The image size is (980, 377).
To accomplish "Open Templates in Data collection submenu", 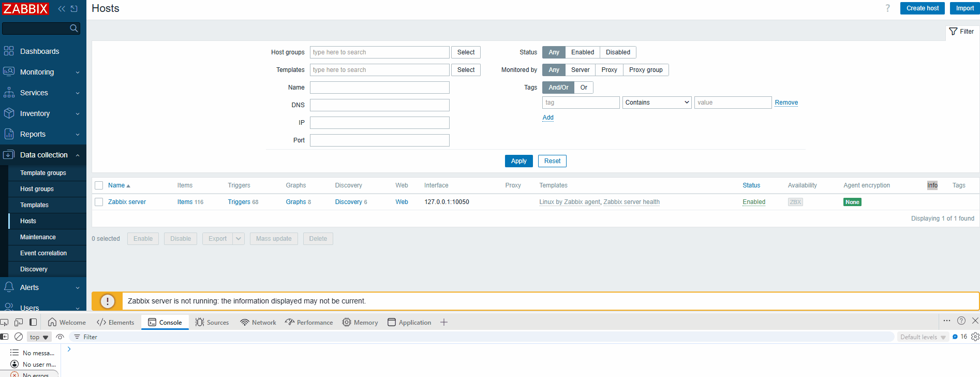I will point(34,205).
